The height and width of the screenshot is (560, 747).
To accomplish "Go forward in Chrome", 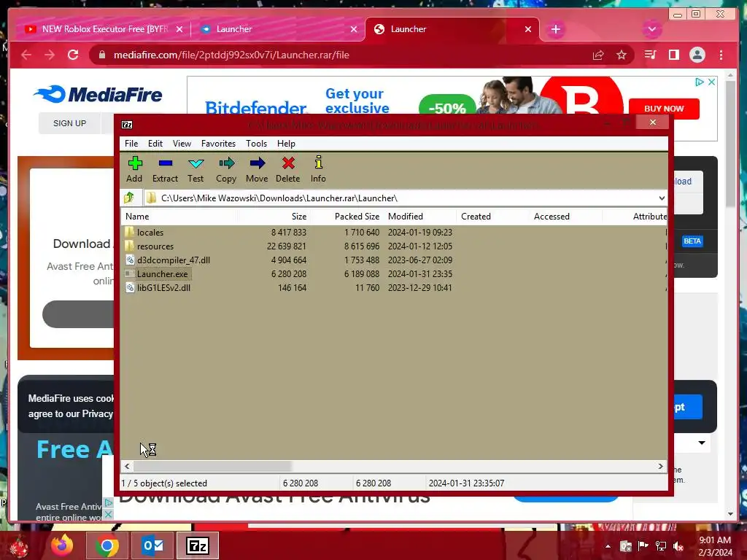I will click(x=50, y=55).
